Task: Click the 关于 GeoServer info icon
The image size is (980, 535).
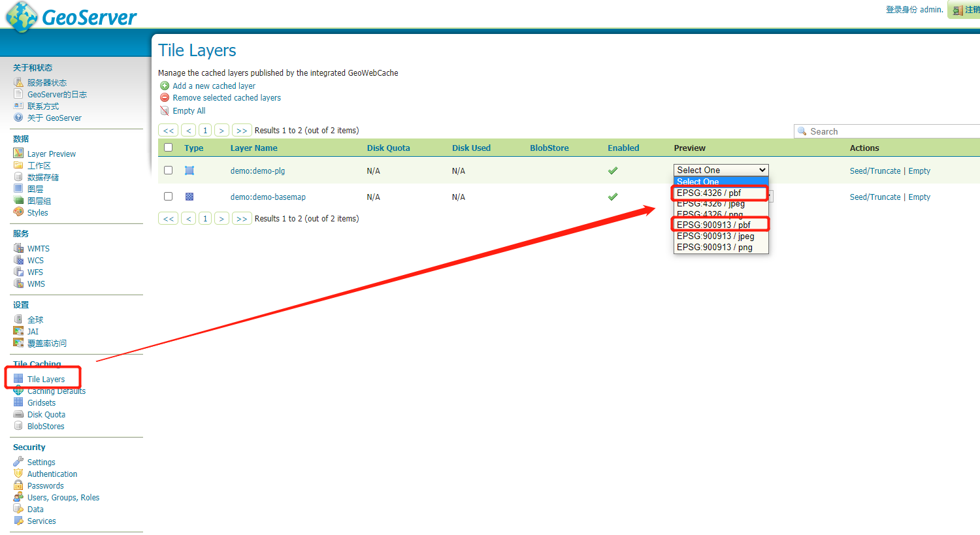Action: pos(18,118)
